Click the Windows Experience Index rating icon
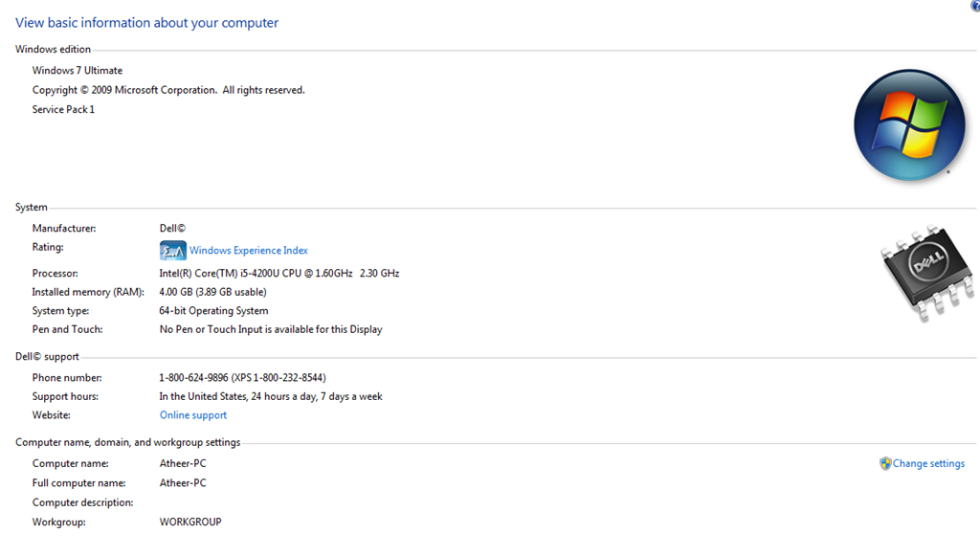Image resolution: width=980 pixels, height=556 pixels. [x=172, y=251]
